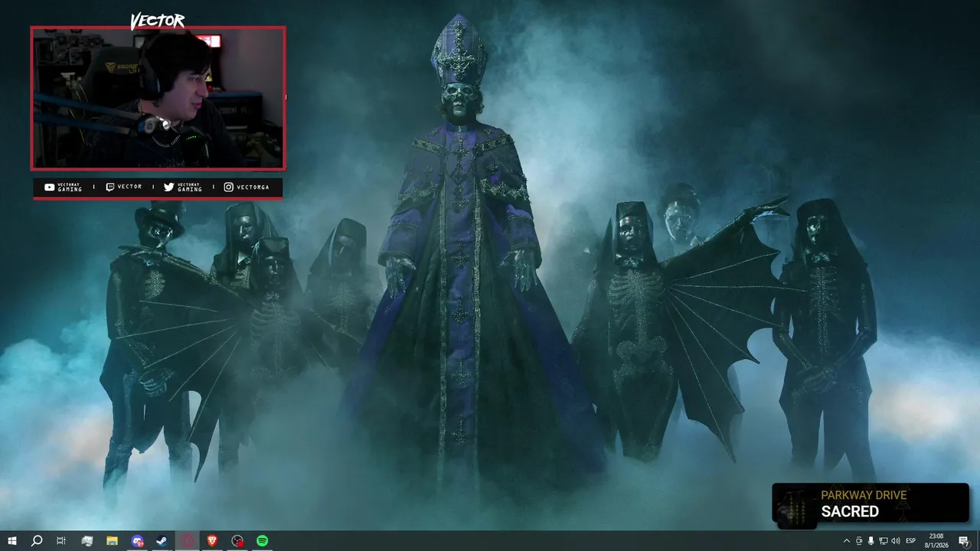Open the Discord taskbar icon with badge
980x551 pixels.
click(137, 540)
